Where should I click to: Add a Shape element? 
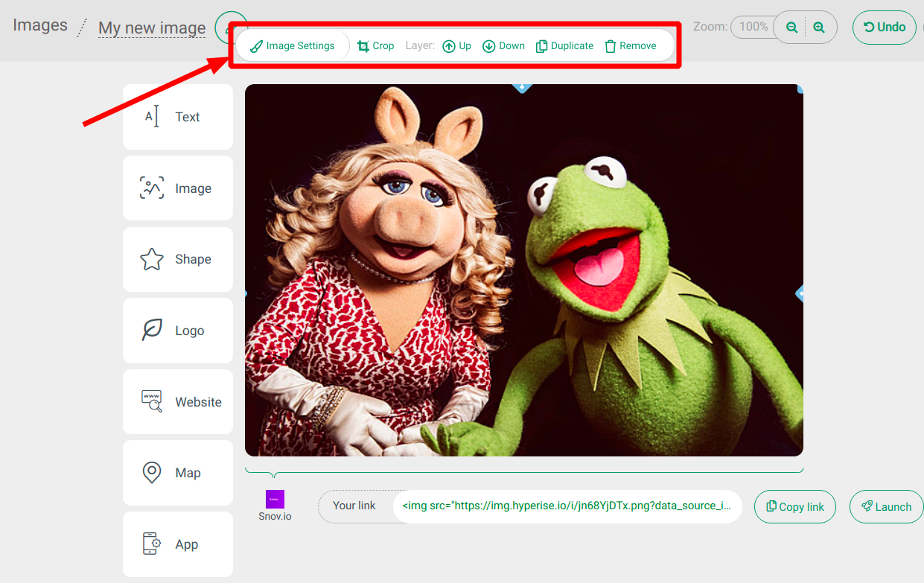(x=178, y=259)
